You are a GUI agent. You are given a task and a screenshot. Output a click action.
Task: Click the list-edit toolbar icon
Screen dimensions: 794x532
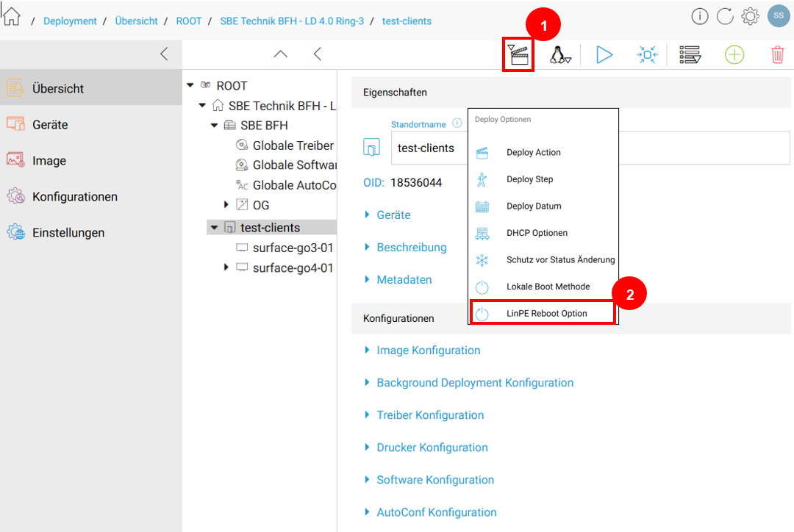pyautogui.click(x=690, y=54)
